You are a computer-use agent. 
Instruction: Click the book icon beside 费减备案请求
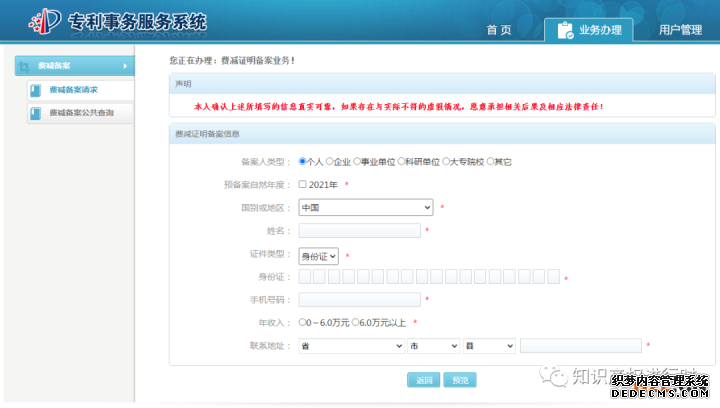point(36,90)
